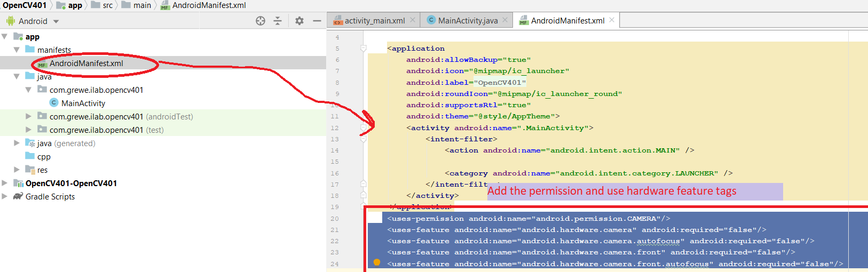The image size is (868, 272).
Task: Click the collapse all icon in Project panel
Action: tap(278, 21)
